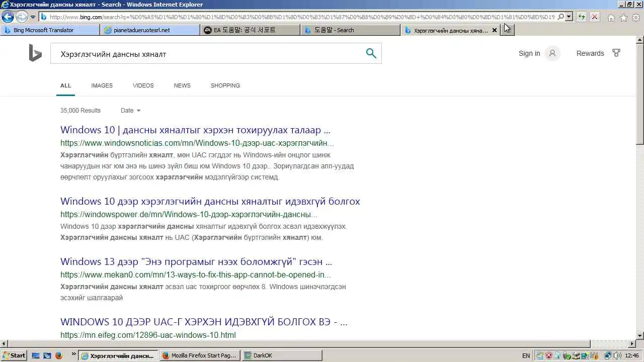Switch to the DarkOK taskbar button

tap(282, 355)
